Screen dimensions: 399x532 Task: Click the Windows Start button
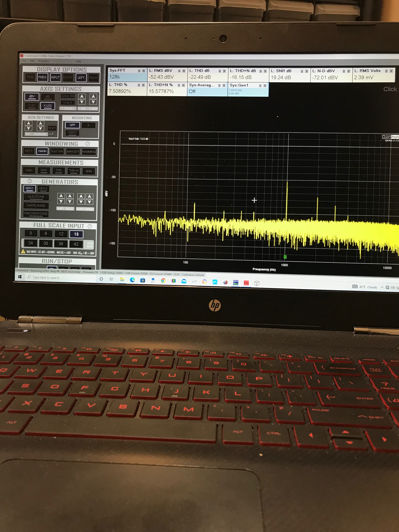coord(20,277)
